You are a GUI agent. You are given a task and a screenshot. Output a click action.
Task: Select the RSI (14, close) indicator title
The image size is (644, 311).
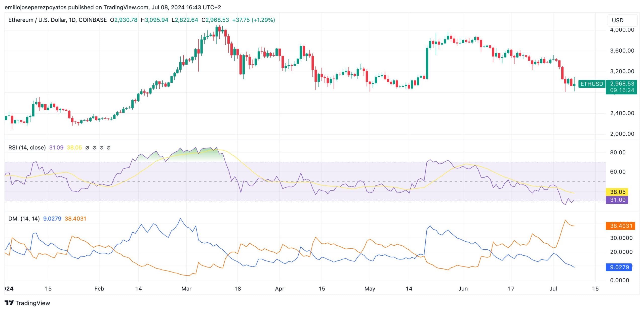(27, 148)
